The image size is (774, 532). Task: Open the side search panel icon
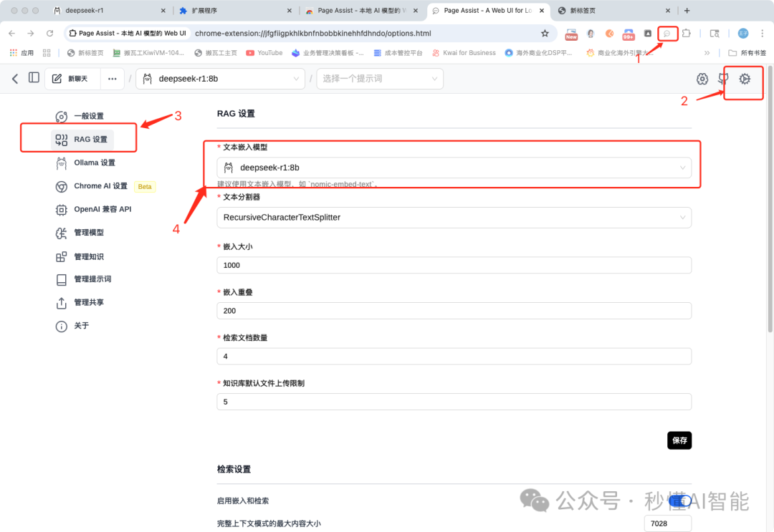point(715,34)
